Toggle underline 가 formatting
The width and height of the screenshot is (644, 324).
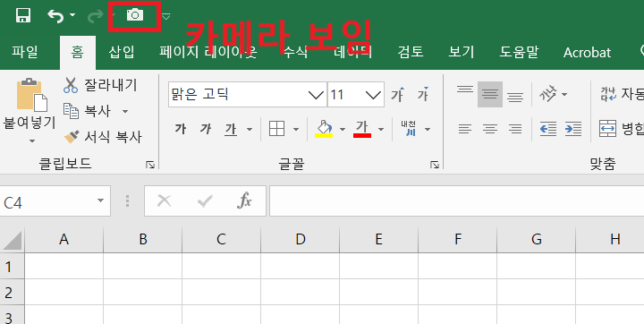(x=231, y=129)
